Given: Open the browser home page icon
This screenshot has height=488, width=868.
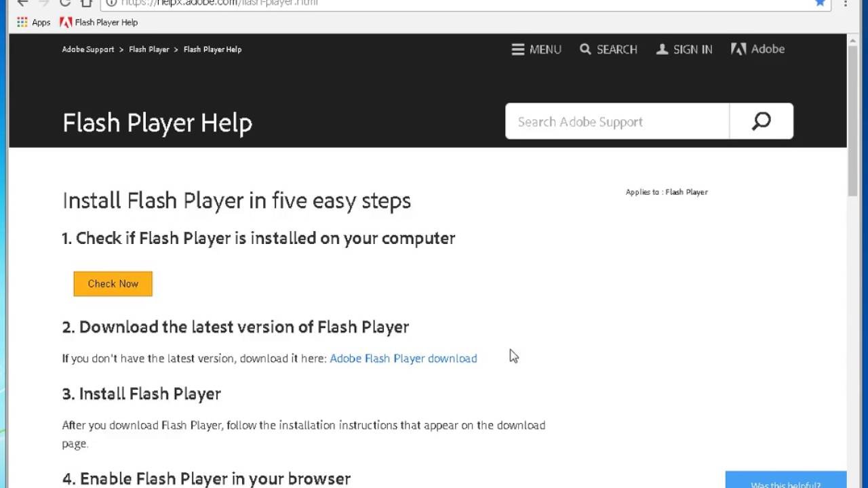Looking at the screenshot, I should tap(86, 3).
